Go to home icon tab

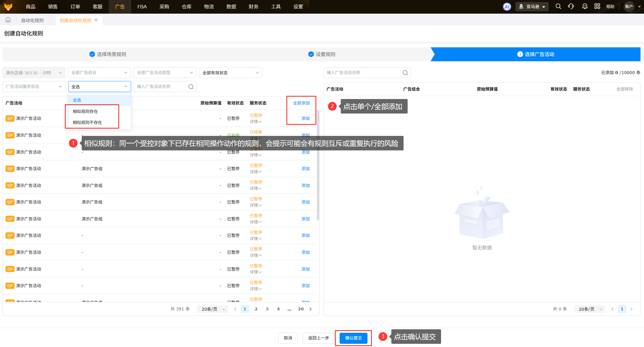click(8, 20)
